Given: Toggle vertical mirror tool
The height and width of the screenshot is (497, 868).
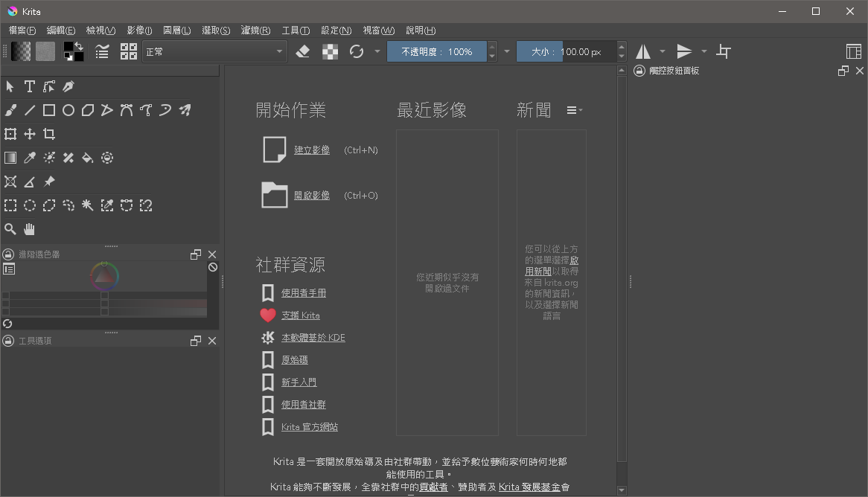Looking at the screenshot, I should [x=684, y=51].
